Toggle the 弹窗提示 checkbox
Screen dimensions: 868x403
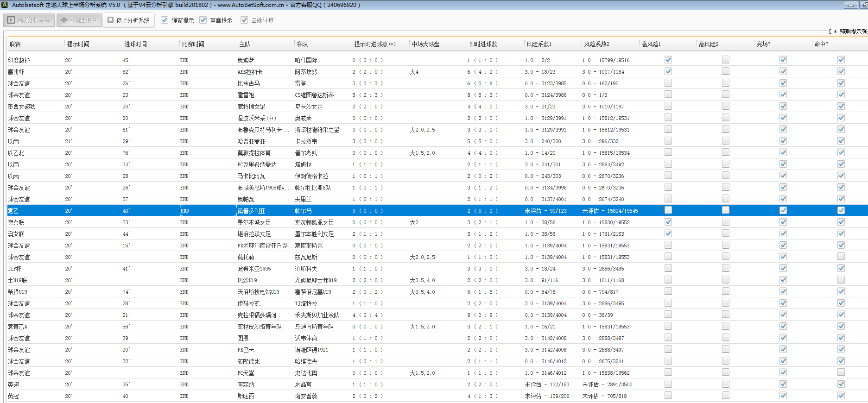(165, 20)
